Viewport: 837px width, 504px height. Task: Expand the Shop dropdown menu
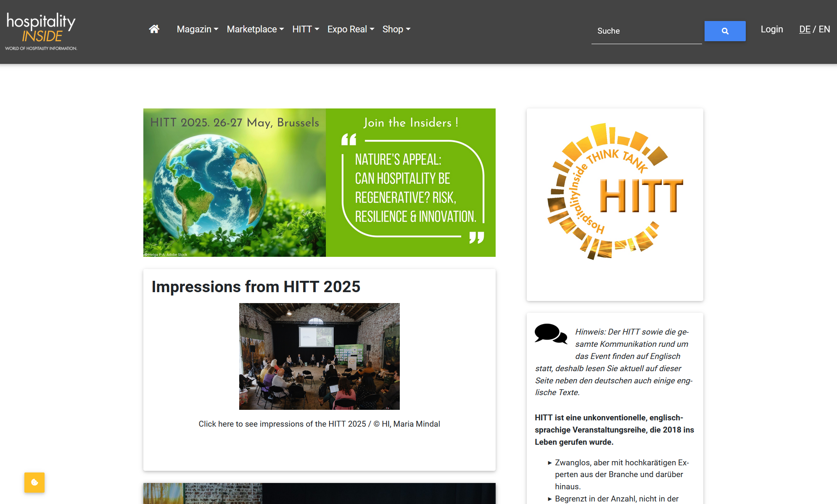pyautogui.click(x=396, y=29)
